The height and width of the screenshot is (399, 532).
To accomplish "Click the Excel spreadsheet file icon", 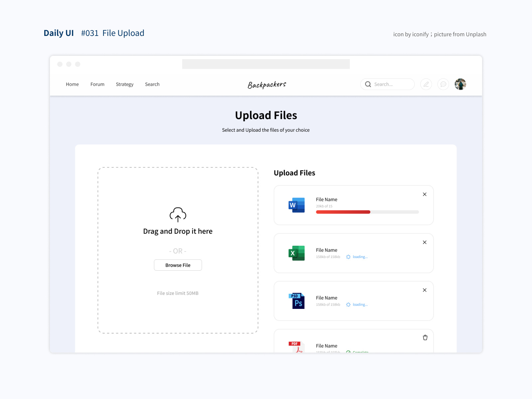I will click(x=296, y=253).
